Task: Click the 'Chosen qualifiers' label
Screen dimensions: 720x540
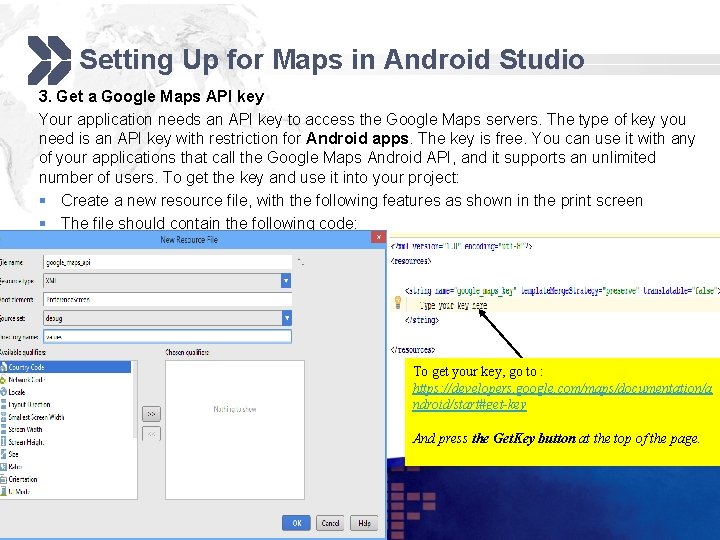Action: click(187, 352)
